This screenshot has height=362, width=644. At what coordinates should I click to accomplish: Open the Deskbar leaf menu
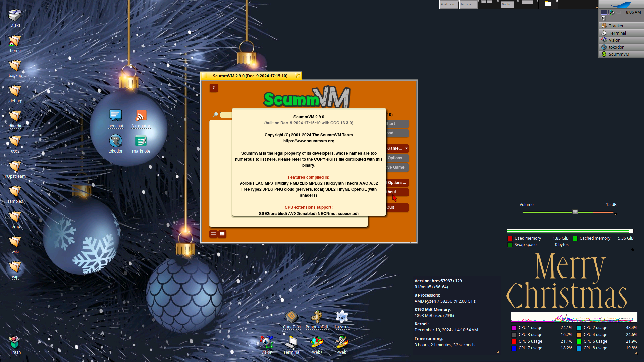(x=621, y=4)
